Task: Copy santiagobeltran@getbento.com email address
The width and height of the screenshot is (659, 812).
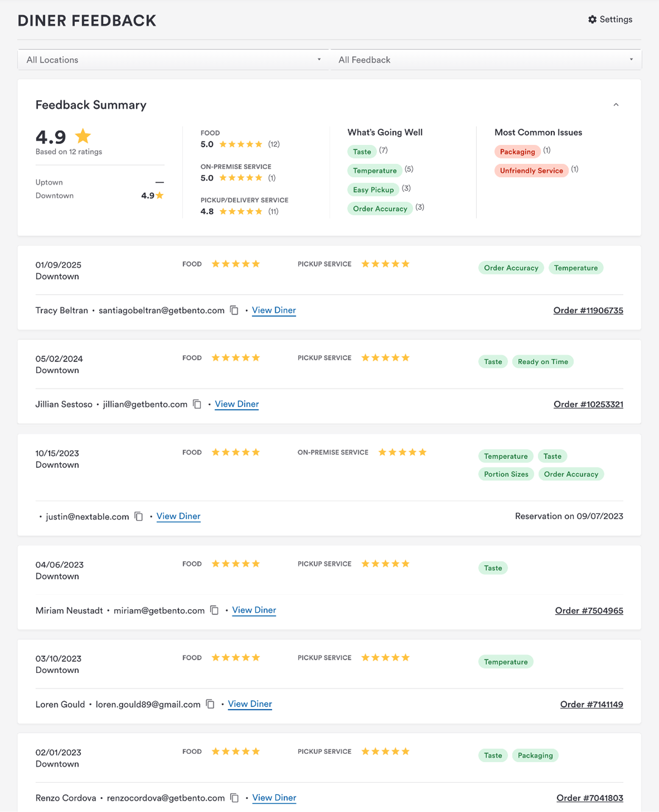Action: point(235,311)
